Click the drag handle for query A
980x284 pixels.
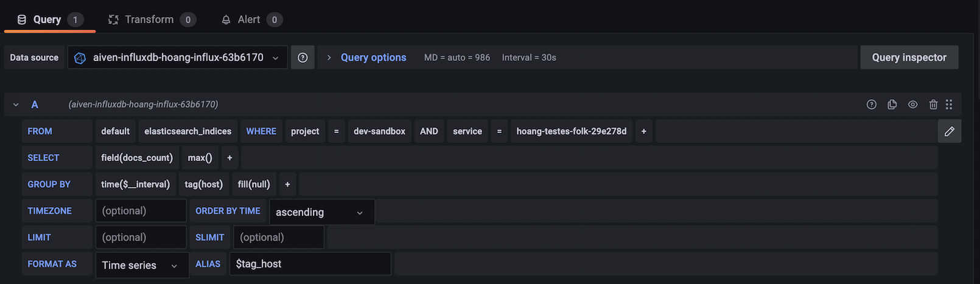(x=949, y=104)
